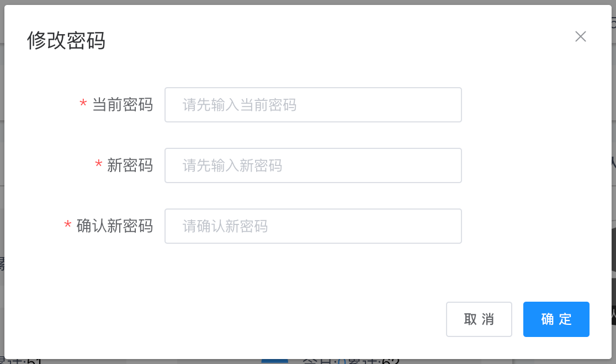
Task: Click the 请先输入当前密码 placeholder text
Action: [240, 105]
